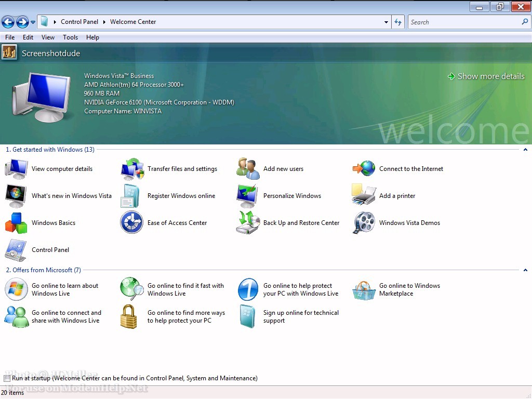Click the Register Windows online icon
Screen dimensions: 532x399
(x=130, y=196)
